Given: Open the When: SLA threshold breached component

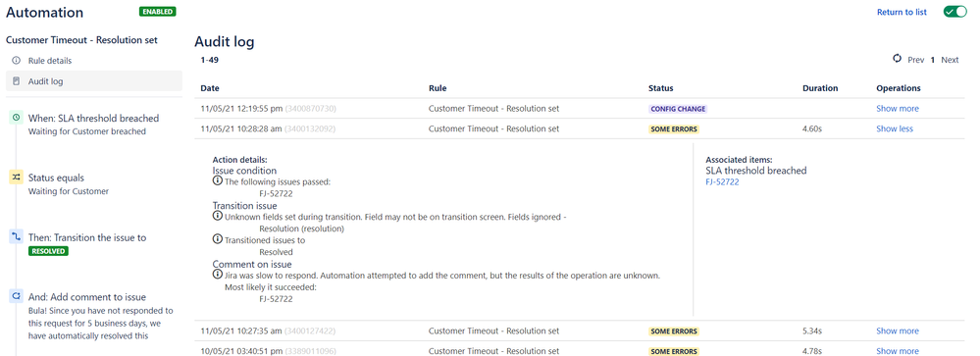Looking at the screenshot, I should click(93, 124).
